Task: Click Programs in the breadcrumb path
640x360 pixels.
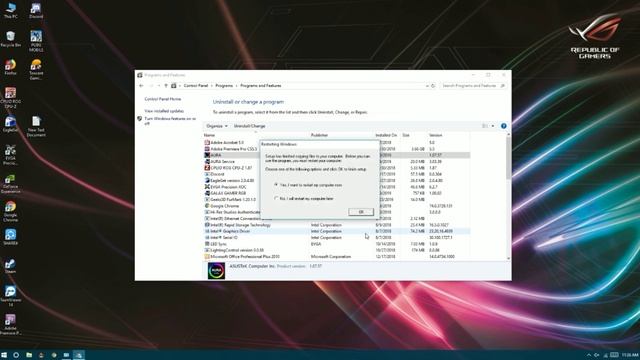Action: [224, 86]
